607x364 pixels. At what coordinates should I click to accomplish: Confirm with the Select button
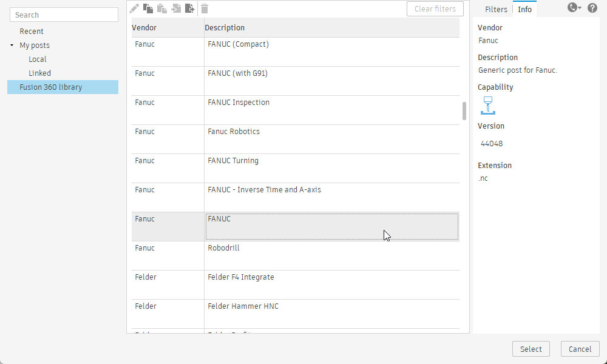(x=531, y=349)
